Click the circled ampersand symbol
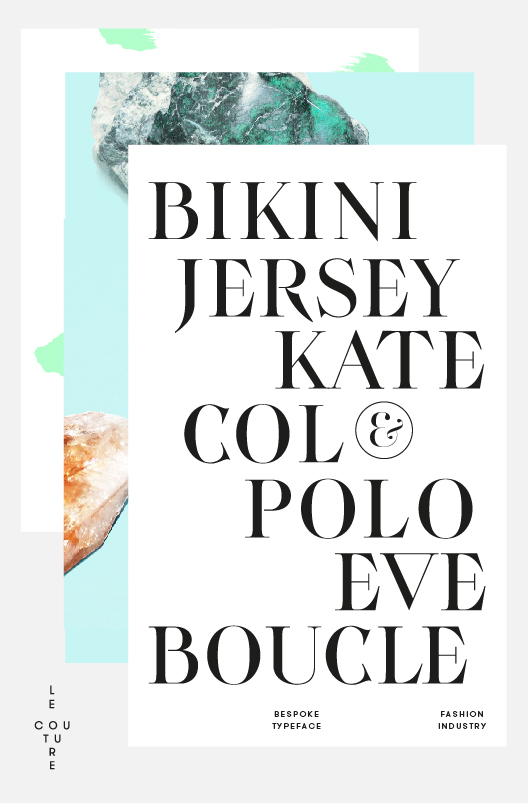The image size is (528, 803). click(384, 429)
